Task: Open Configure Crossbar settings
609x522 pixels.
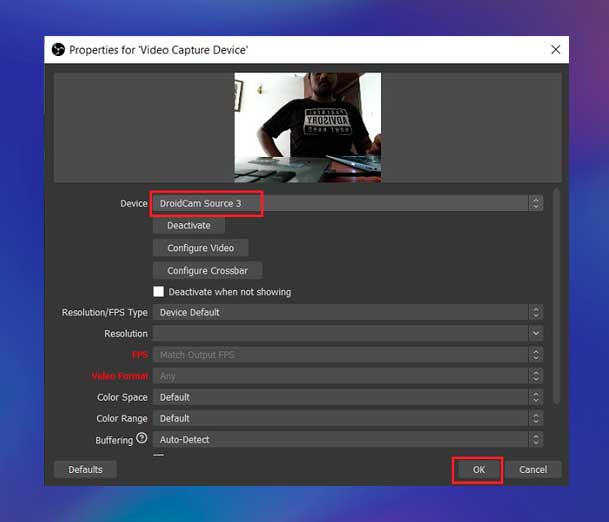Action: click(207, 271)
